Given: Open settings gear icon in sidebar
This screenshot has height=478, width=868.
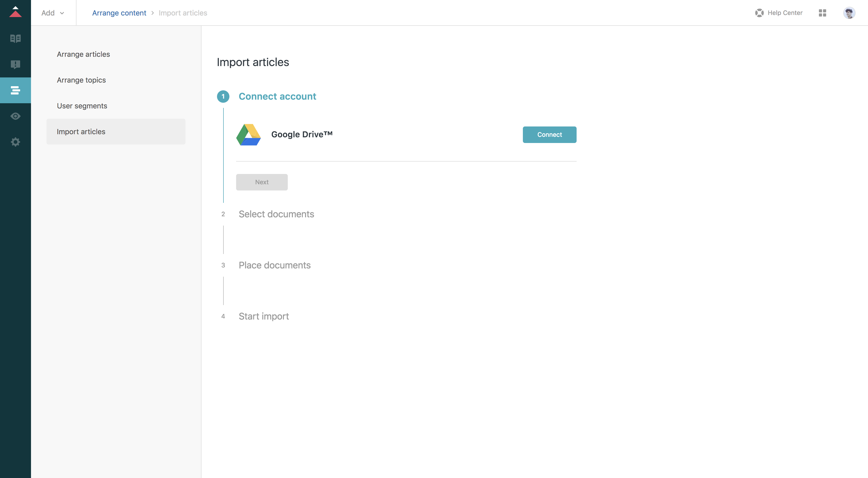Looking at the screenshot, I should click(16, 142).
